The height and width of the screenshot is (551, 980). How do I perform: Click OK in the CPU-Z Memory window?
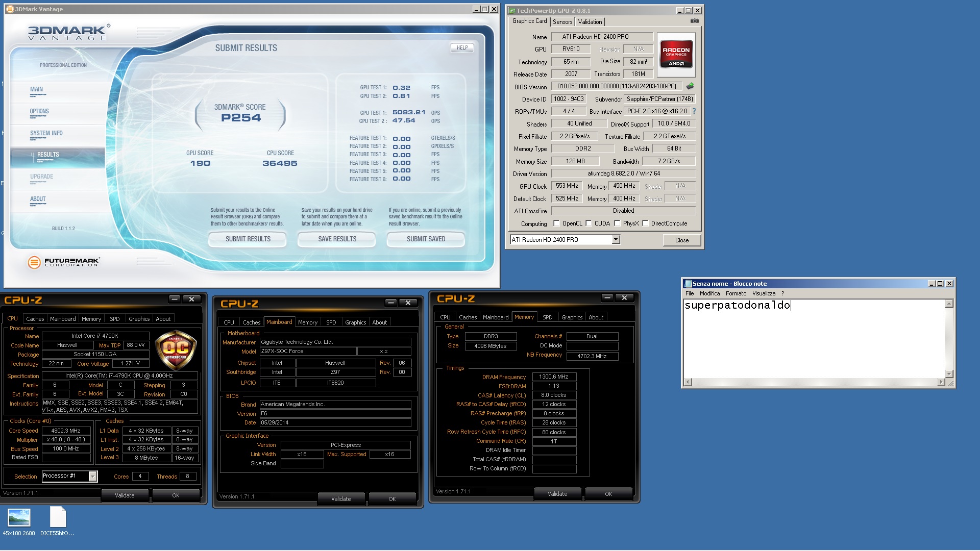click(608, 494)
